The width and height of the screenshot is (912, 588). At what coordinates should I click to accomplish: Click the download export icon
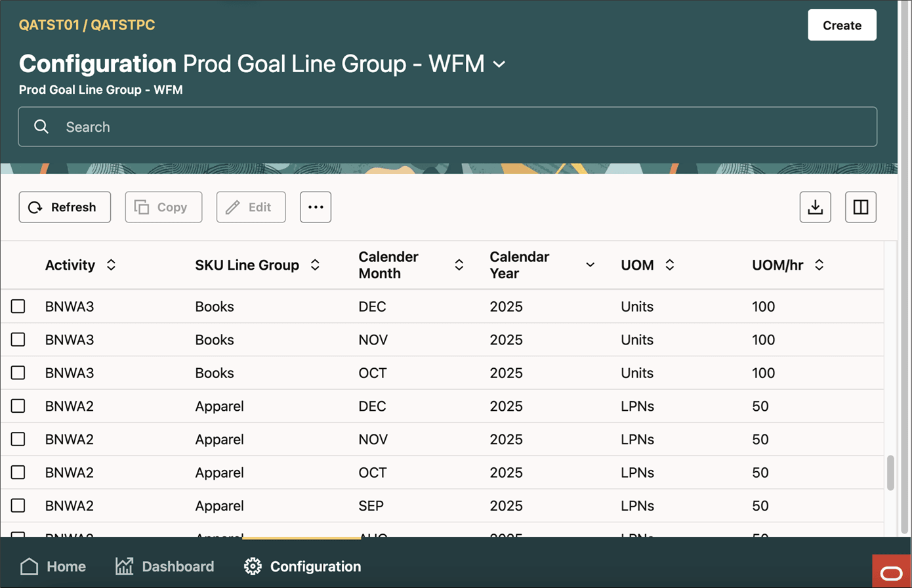pyautogui.click(x=815, y=207)
